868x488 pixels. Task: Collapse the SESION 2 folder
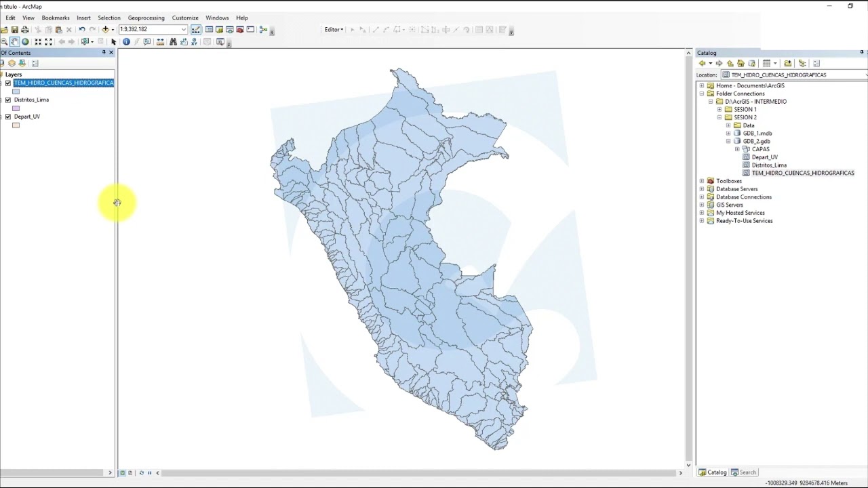pyautogui.click(x=719, y=117)
